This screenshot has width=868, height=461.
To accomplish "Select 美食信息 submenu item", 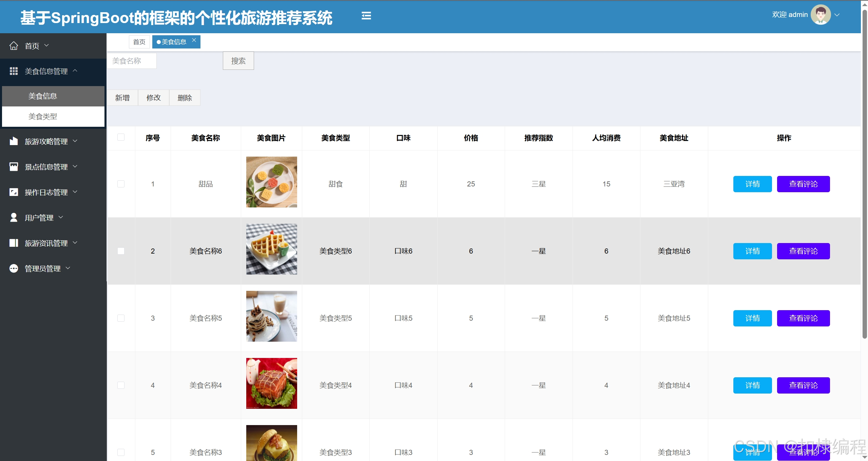I will 53,96.
